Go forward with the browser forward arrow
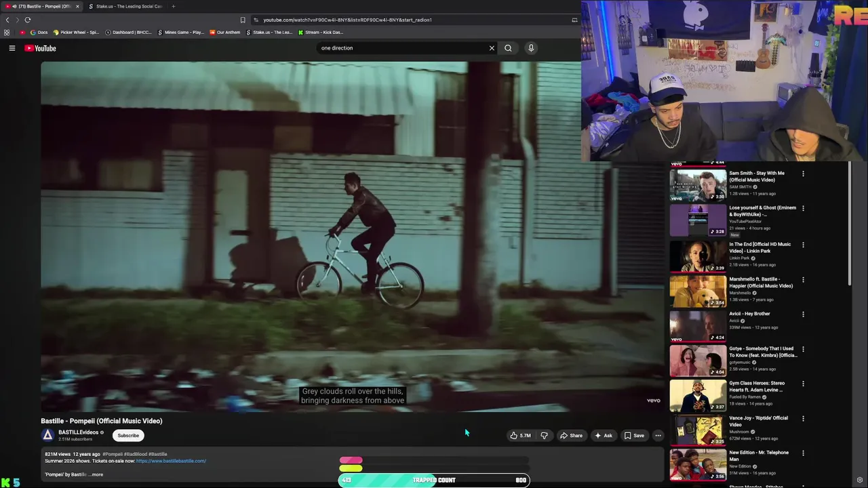 point(18,20)
